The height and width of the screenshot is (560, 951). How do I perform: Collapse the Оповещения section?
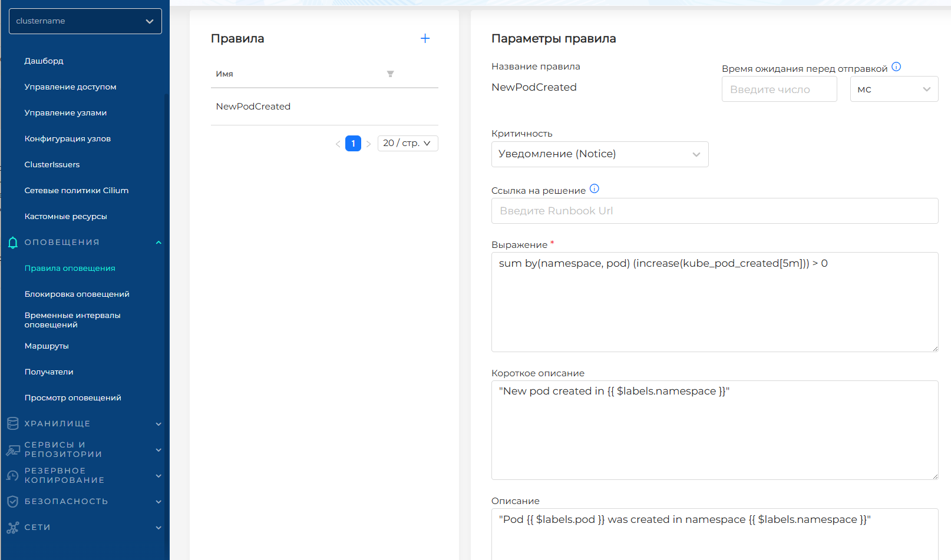(x=158, y=243)
